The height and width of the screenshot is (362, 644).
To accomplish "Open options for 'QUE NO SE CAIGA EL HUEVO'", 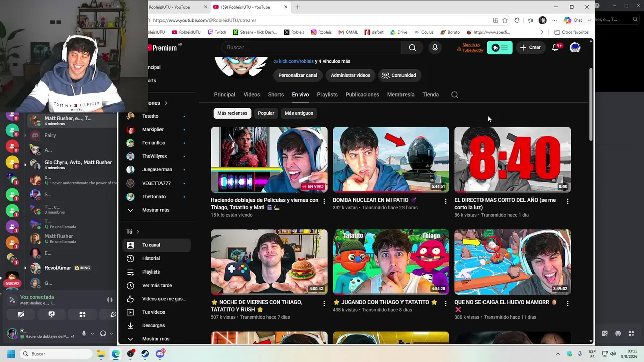I will [567, 303].
